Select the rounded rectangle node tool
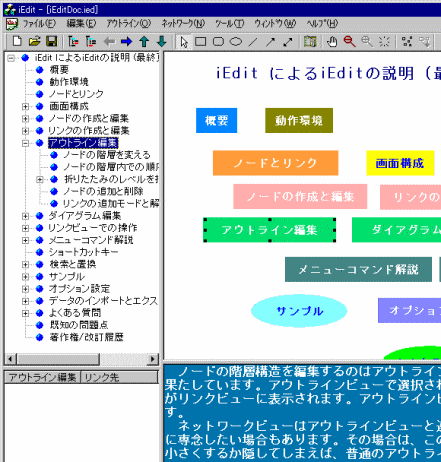Screen dimensions: 441x462 [218, 42]
